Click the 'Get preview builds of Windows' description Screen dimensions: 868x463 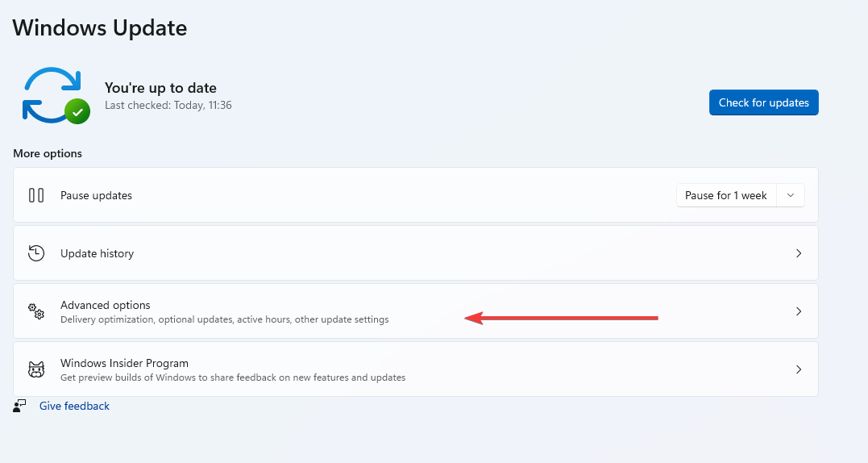coord(233,377)
